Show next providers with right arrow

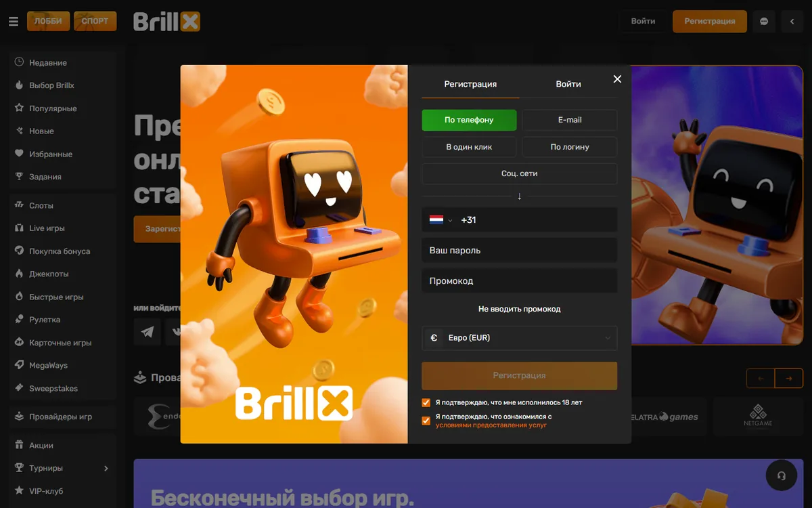[x=789, y=378]
